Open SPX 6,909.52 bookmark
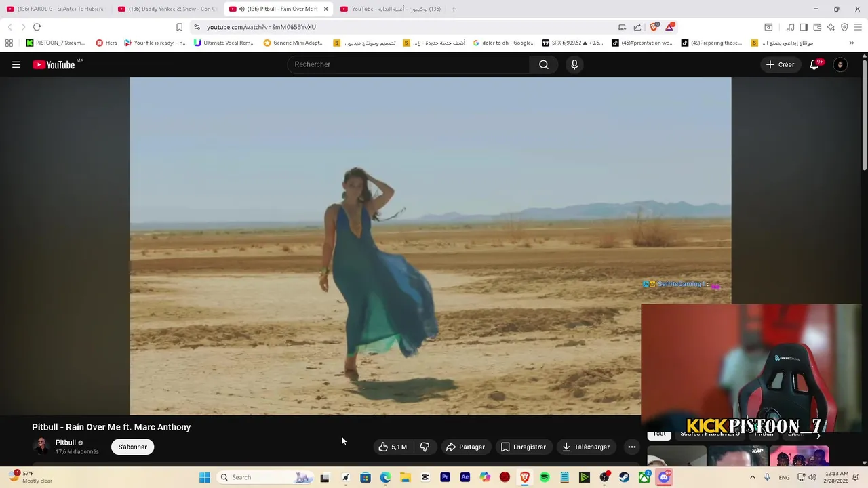 [x=573, y=43]
